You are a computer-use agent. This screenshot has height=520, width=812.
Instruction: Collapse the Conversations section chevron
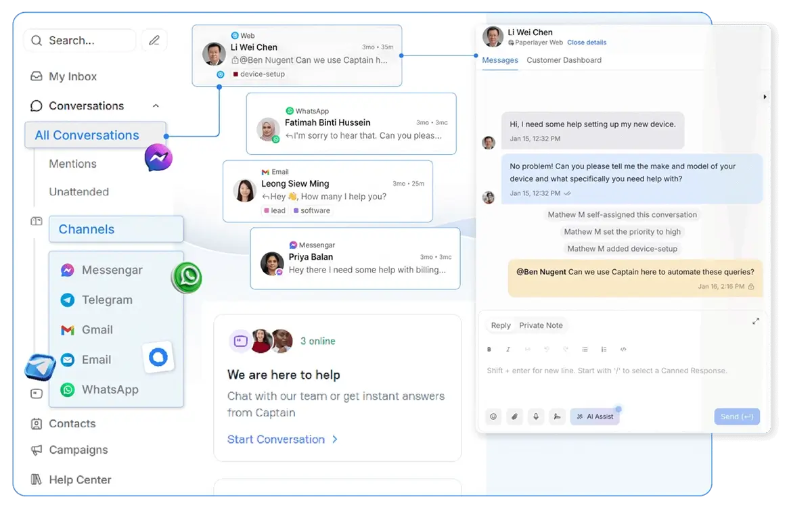point(156,106)
